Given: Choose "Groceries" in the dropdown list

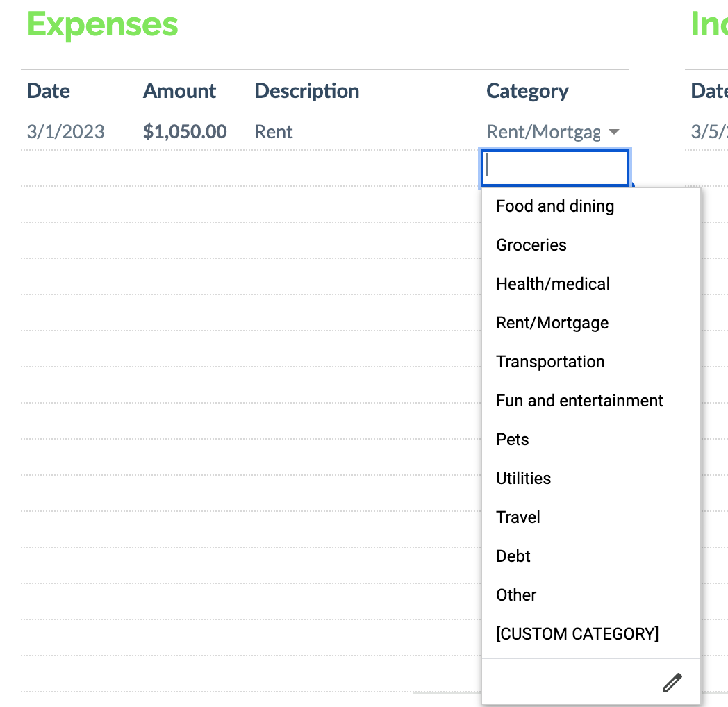Looking at the screenshot, I should 531,244.
